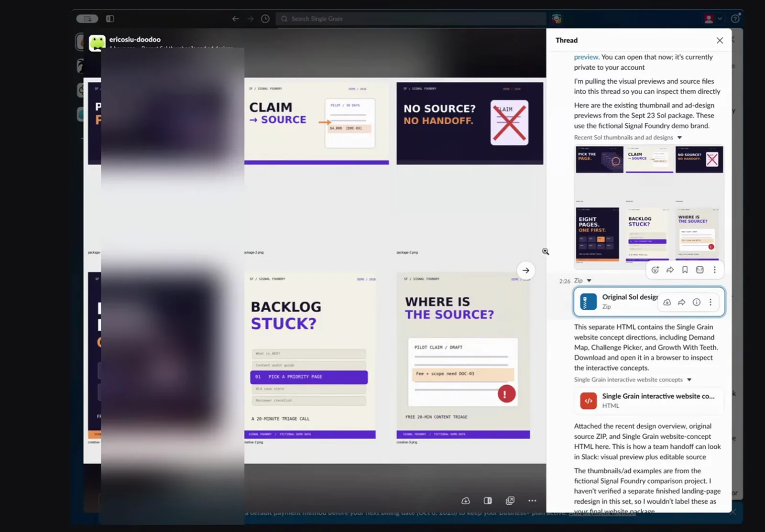The height and width of the screenshot is (532, 765).
Task: Open the message hover-toolbar icon next to the bookmark
Action: pyautogui.click(x=699, y=270)
